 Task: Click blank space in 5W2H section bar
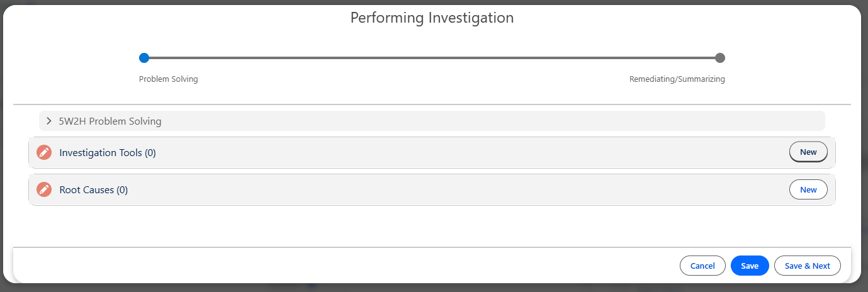click(491, 121)
